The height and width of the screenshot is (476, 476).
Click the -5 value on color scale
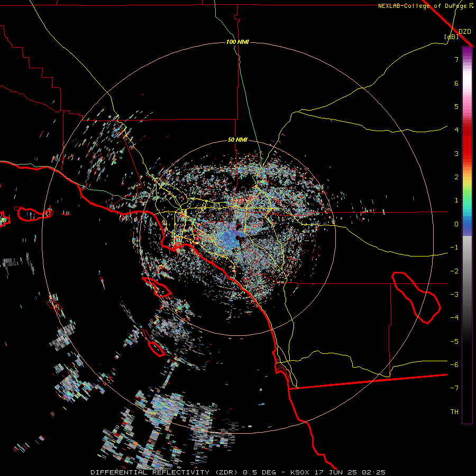[x=454, y=342]
